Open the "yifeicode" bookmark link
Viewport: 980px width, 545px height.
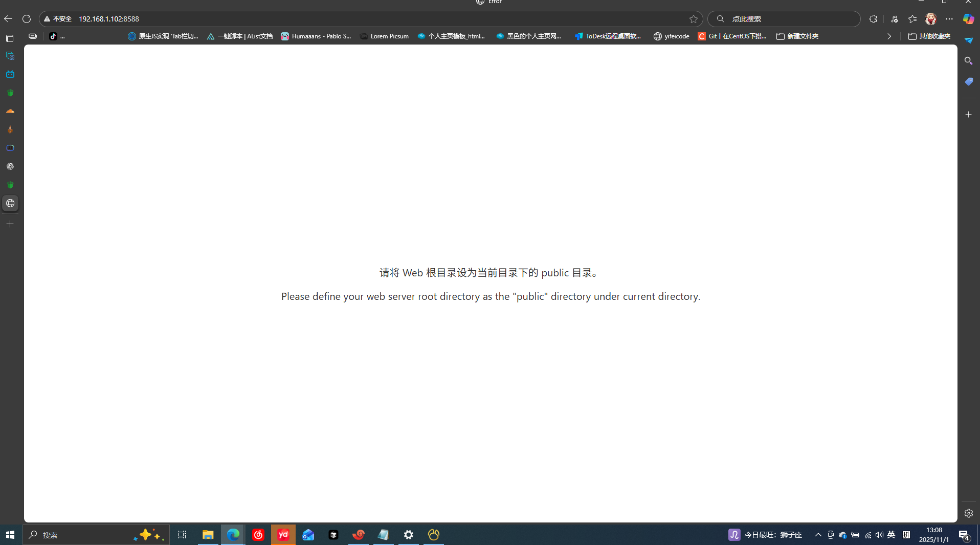[x=671, y=36]
